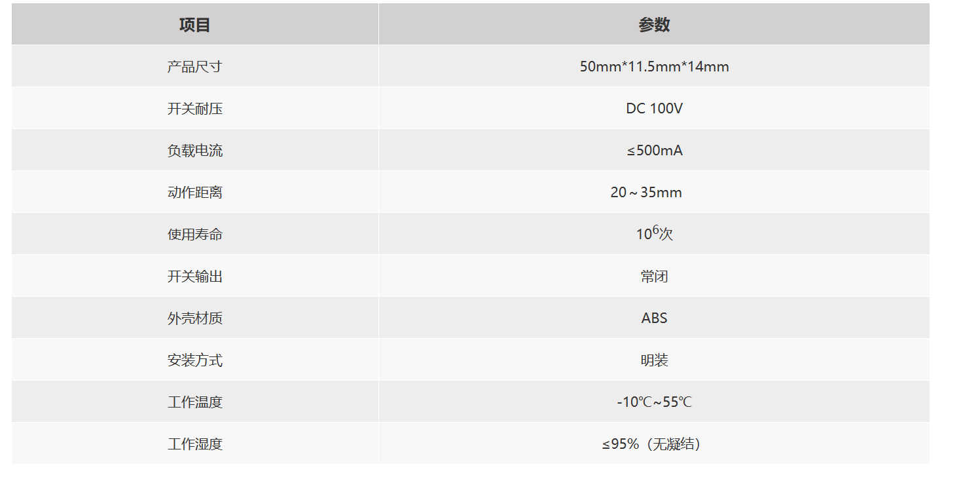Click the -10℃~55℃ temperature value
Viewport: 980px width, 477px height.
click(654, 402)
